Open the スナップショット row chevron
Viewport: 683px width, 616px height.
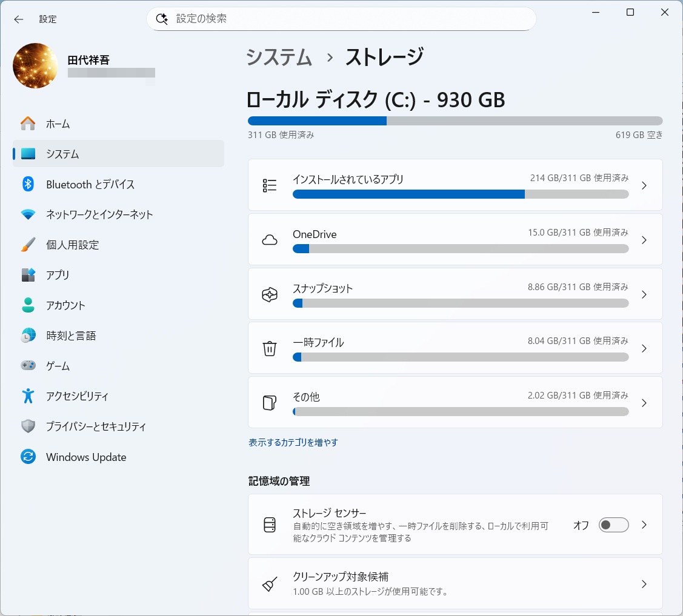(x=644, y=295)
